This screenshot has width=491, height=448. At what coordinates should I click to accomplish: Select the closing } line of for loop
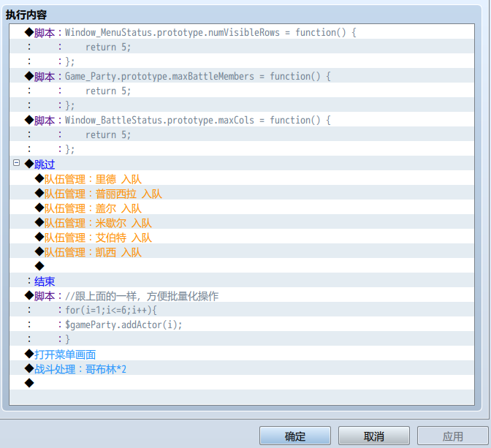(x=242, y=338)
